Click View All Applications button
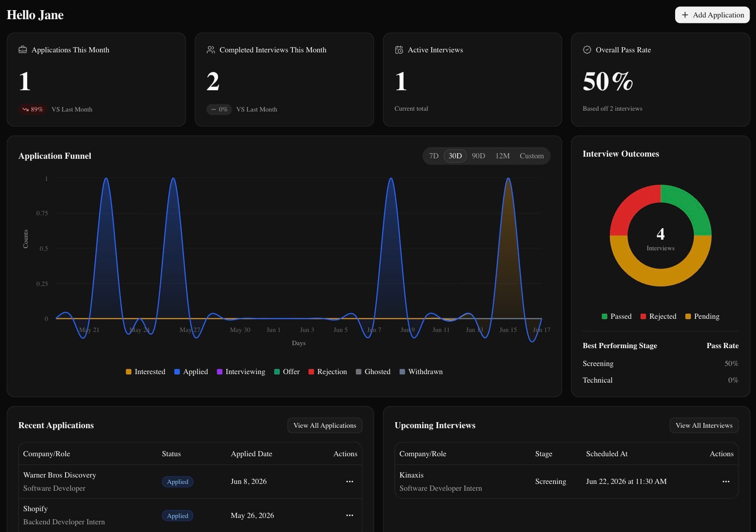The width and height of the screenshot is (756, 532). pyautogui.click(x=325, y=426)
